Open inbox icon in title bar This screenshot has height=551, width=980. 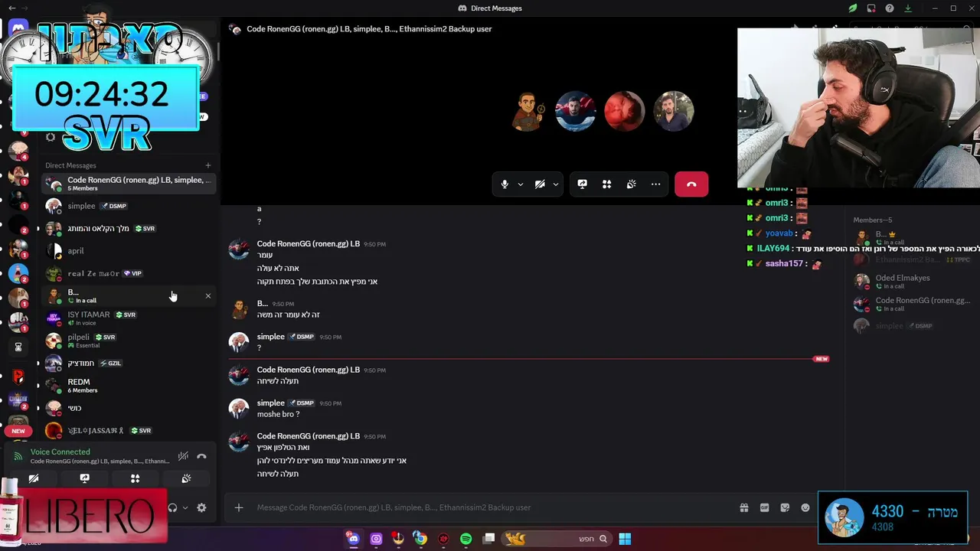point(871,8)
